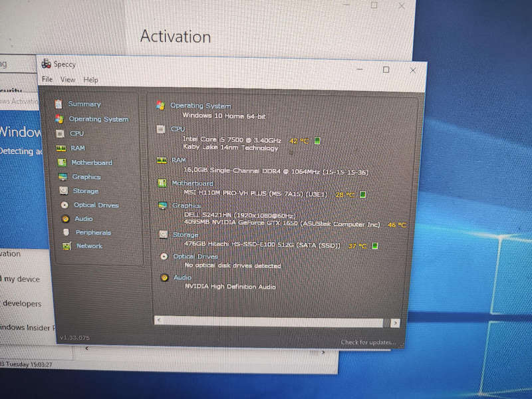
Task: Select the text 'Kaby Lake 14nm Technology'
Action: 231,147
